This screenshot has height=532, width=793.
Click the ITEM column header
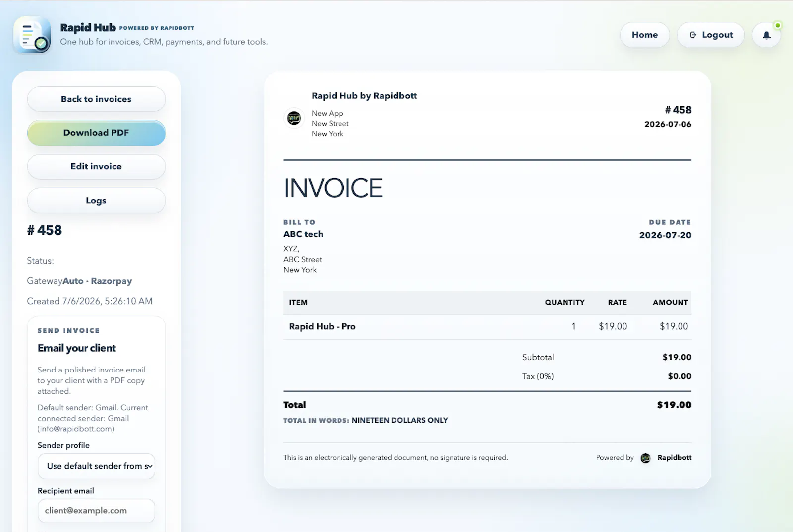pyautogui.click(x=298, y=302)
